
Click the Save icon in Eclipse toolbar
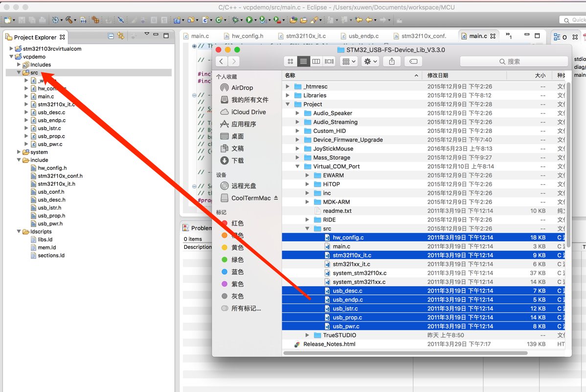click(22, 20)
